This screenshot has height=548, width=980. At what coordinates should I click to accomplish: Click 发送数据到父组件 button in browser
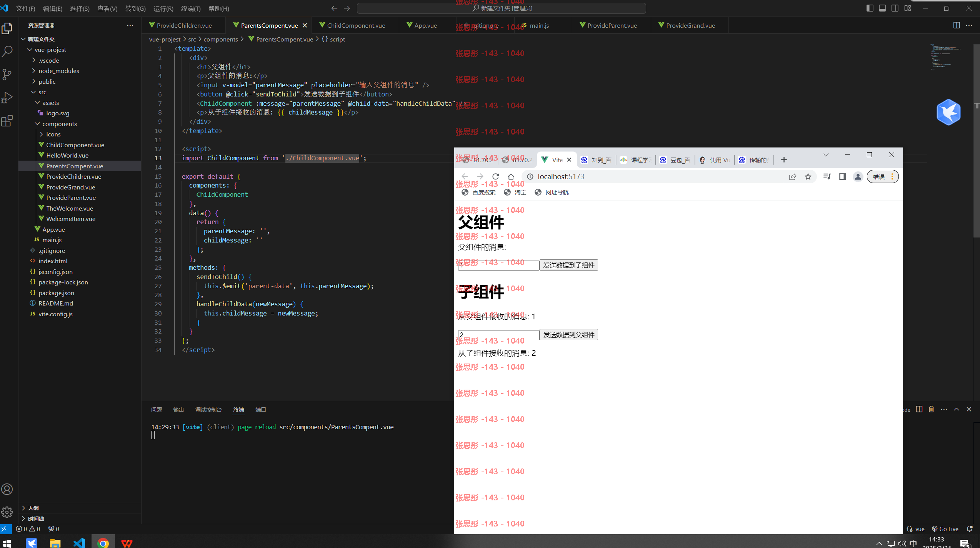pos(569,335)
